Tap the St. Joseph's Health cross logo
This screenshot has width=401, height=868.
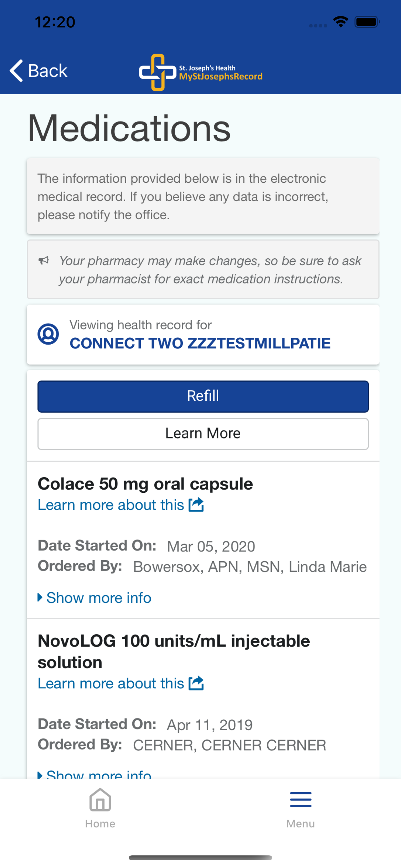(x=158, y=72)
